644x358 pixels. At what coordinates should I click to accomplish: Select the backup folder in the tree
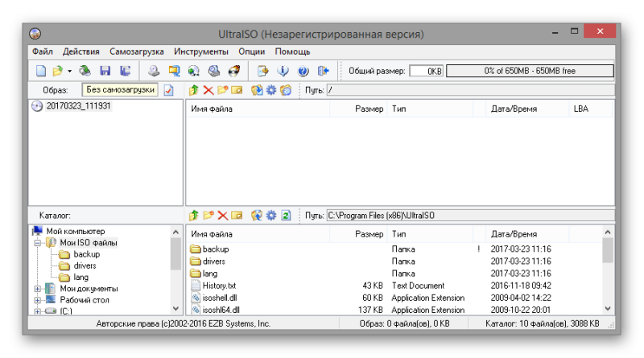(x=87, y=254)
